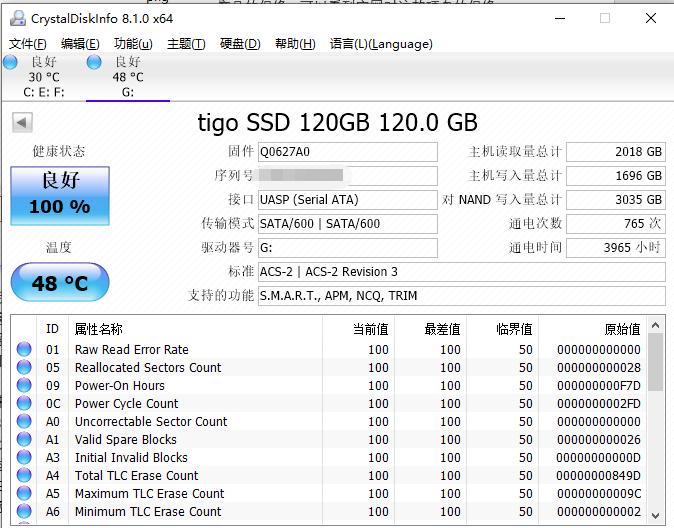Click status orb for Minimum TLC Erase Count
The image size is (674, 528).
24,511
